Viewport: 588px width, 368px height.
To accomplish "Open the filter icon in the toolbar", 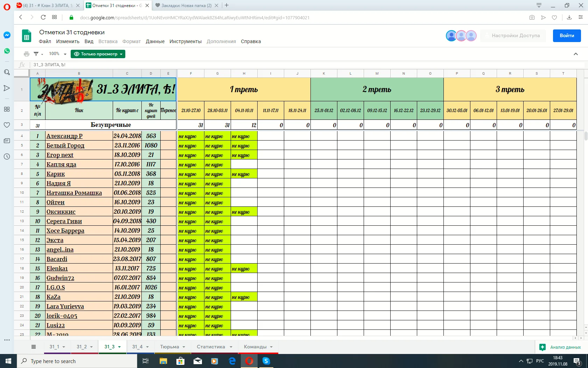I will point(36,54).
